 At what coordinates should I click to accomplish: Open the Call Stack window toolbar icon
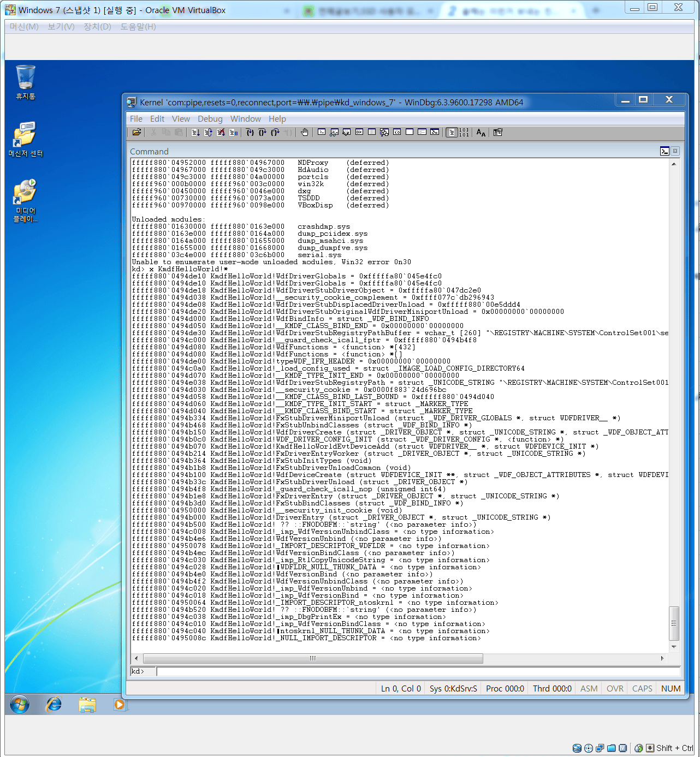(384, 132)
